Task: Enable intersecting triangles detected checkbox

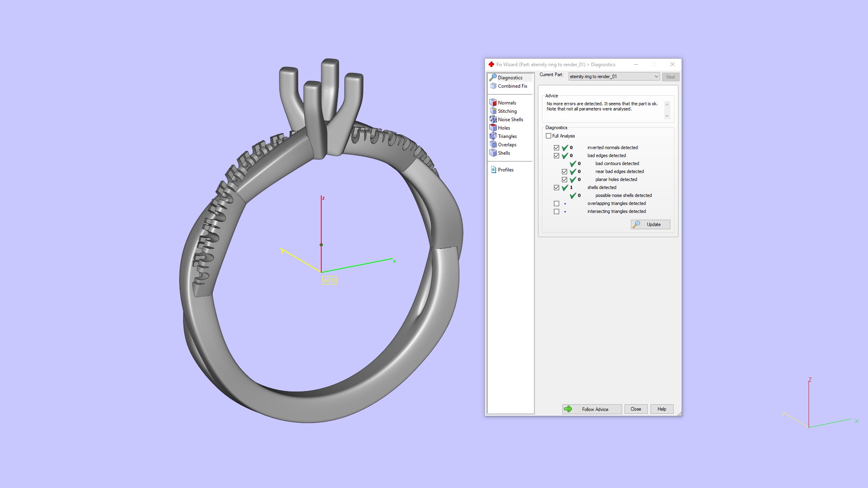Action: tap(557, 212)
